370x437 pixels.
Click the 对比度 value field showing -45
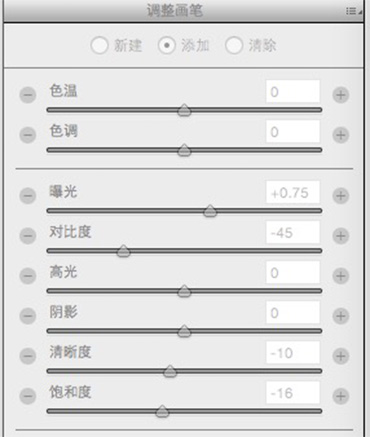coord(293,232)
